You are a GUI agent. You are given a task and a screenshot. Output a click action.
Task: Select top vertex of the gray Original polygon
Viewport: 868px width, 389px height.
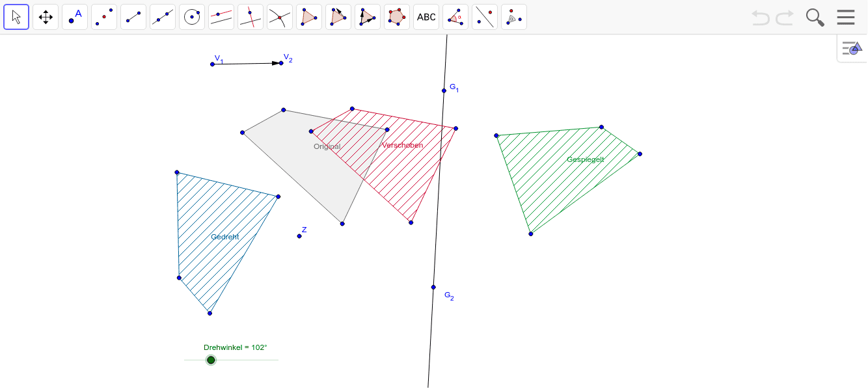284,110
